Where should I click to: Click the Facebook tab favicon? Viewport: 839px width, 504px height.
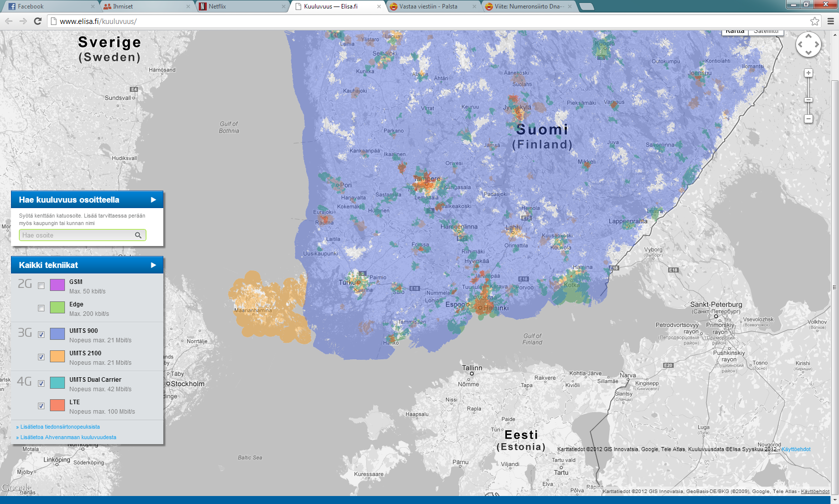click(12, 6)
